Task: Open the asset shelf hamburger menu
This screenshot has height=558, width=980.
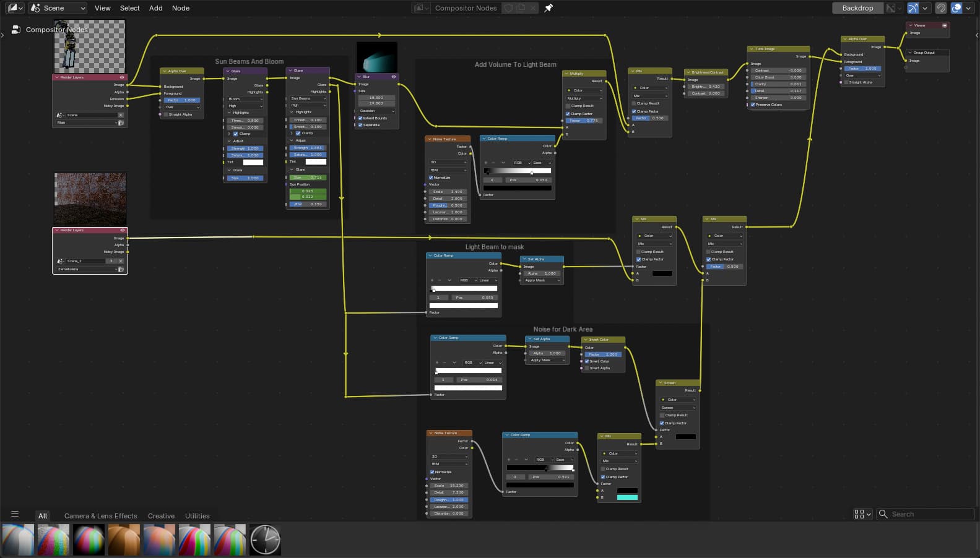Action: 15,514
